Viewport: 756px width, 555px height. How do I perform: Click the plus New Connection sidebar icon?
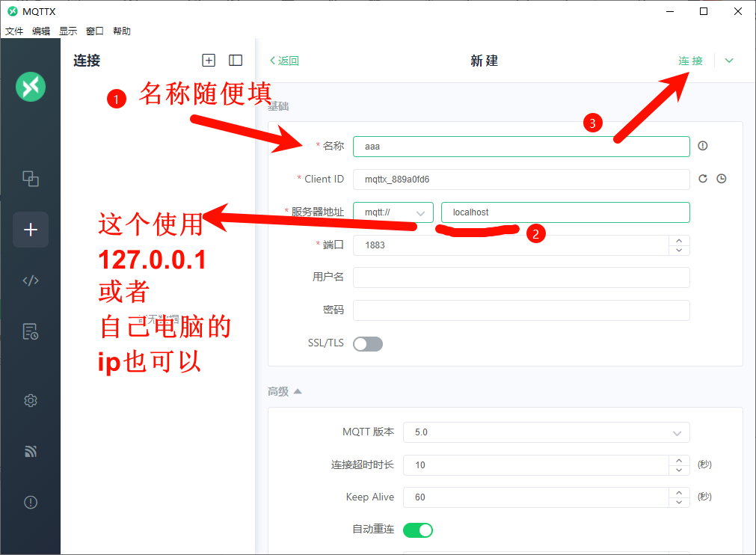[x=31, y=230]
